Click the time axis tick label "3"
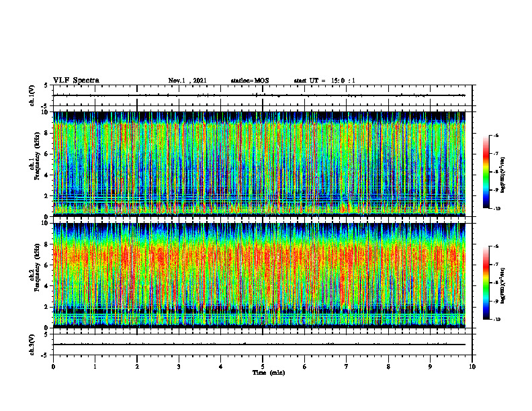The image size is (532, 411). 179,367
